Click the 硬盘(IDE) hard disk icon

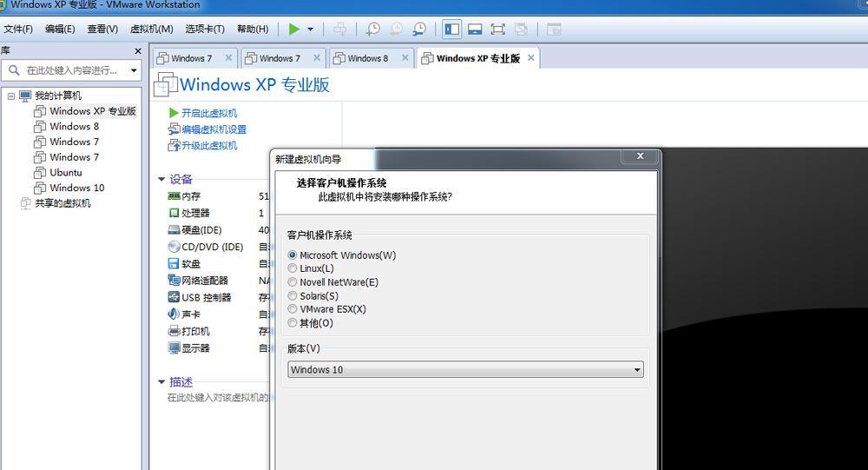pos(174,230)
